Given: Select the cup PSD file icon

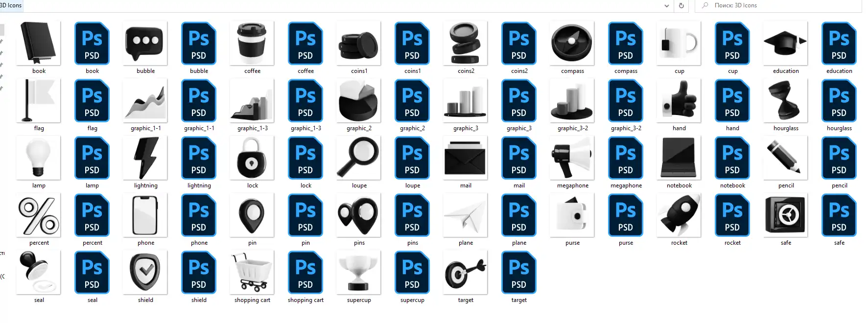Looking at the screenshot, I should pos(732,43).
